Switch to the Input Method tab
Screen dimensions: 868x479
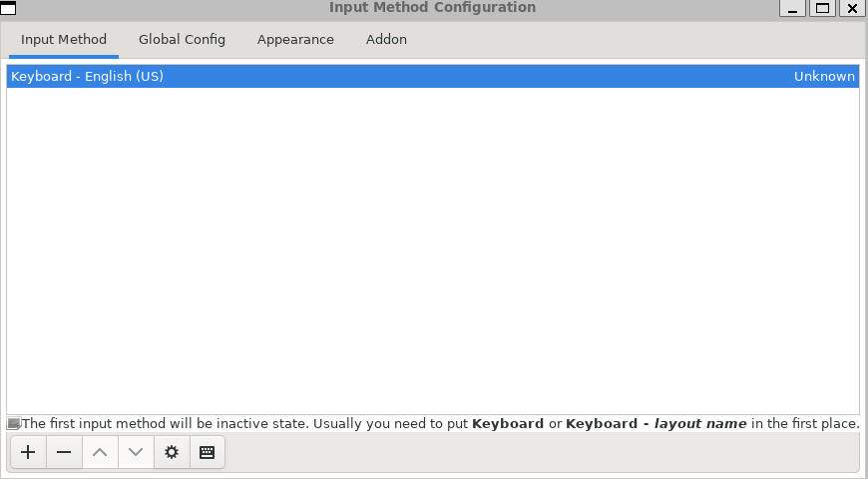tap(64, 40)
